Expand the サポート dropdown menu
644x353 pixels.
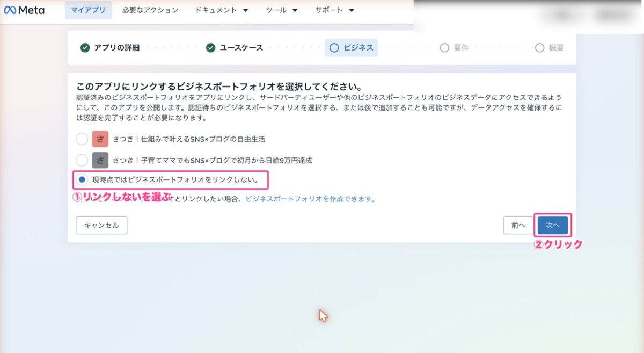click(335, 10)
